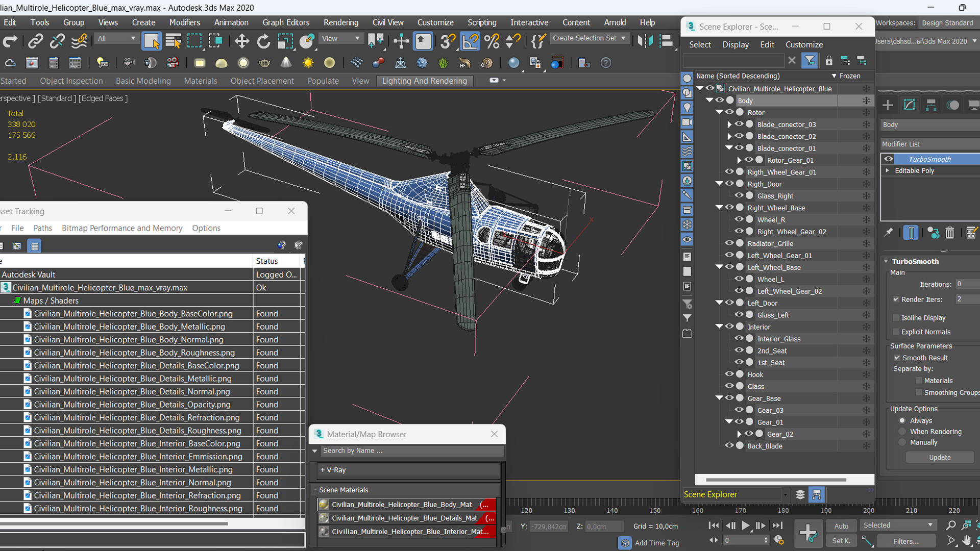
Task: Click the Link objects chain icon
Action: pos(35,41)
